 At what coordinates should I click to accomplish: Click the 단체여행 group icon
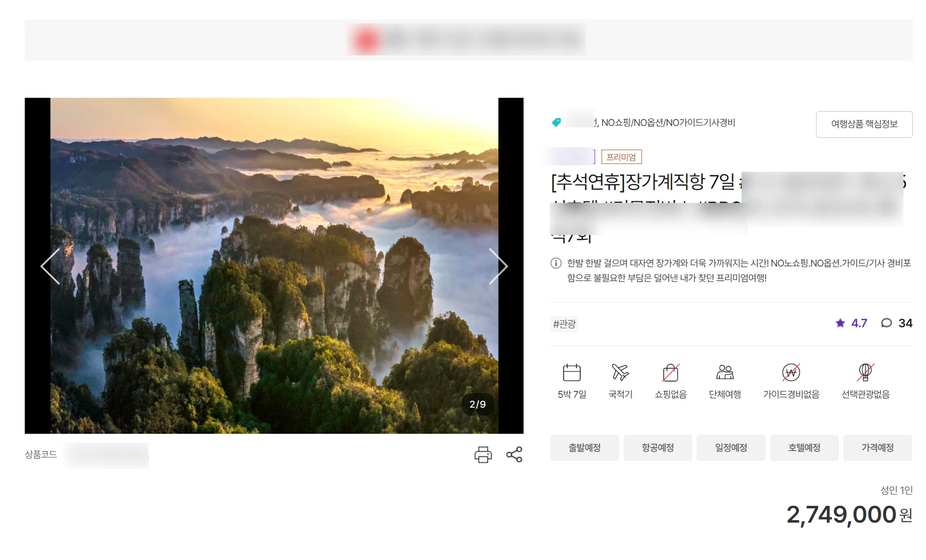725,372
